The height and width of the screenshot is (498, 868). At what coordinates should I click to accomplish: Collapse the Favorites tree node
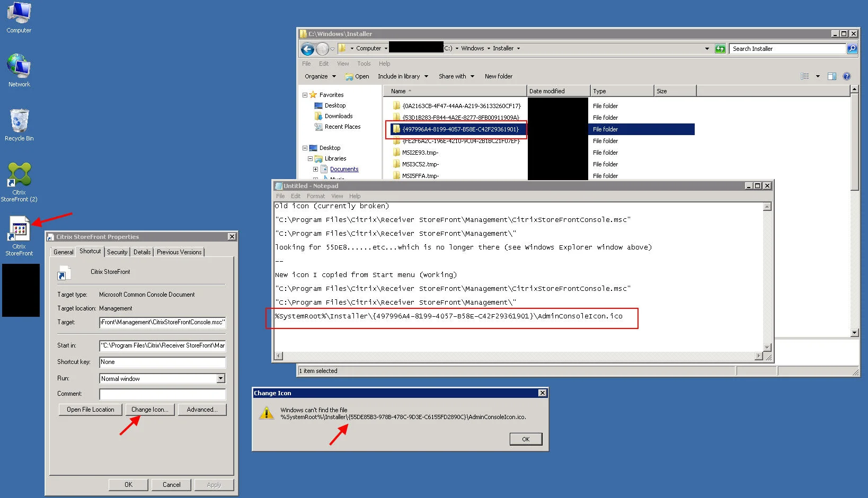305,95
